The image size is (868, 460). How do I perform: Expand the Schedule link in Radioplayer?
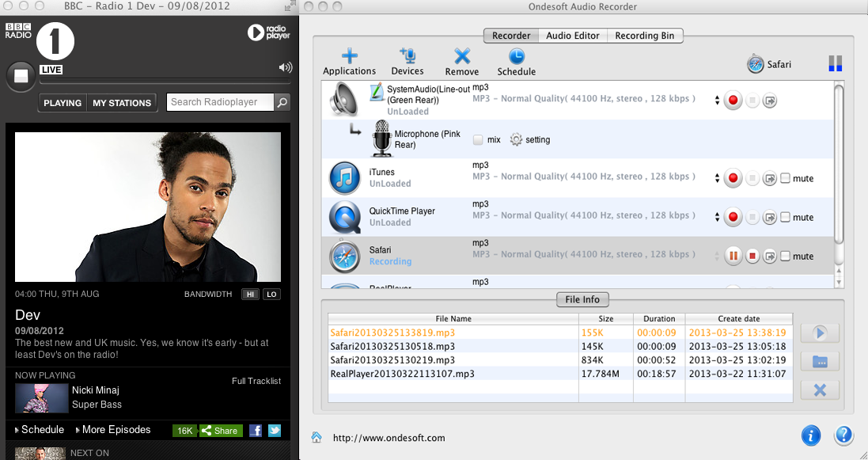pyautogui.click(x=40, y=429)
